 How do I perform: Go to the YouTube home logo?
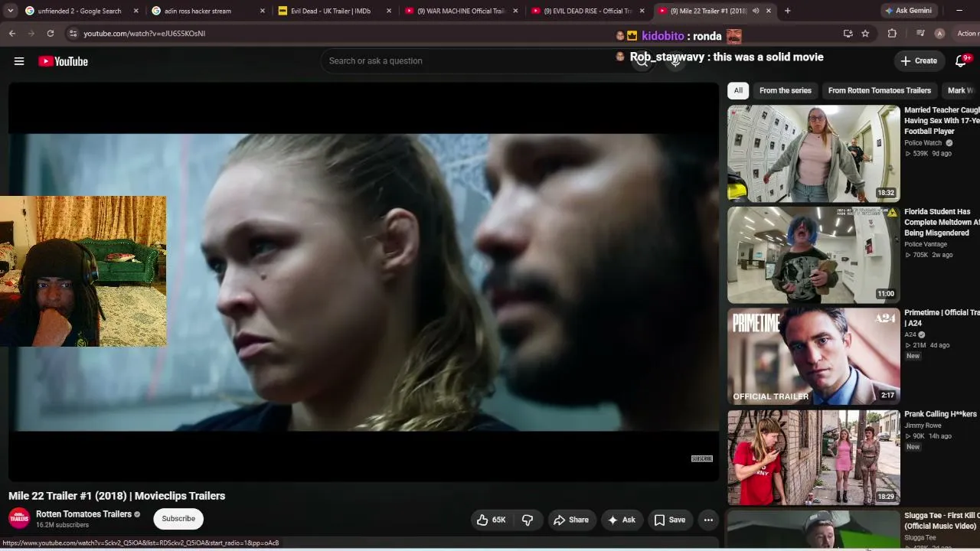click(x=64, y=61)
